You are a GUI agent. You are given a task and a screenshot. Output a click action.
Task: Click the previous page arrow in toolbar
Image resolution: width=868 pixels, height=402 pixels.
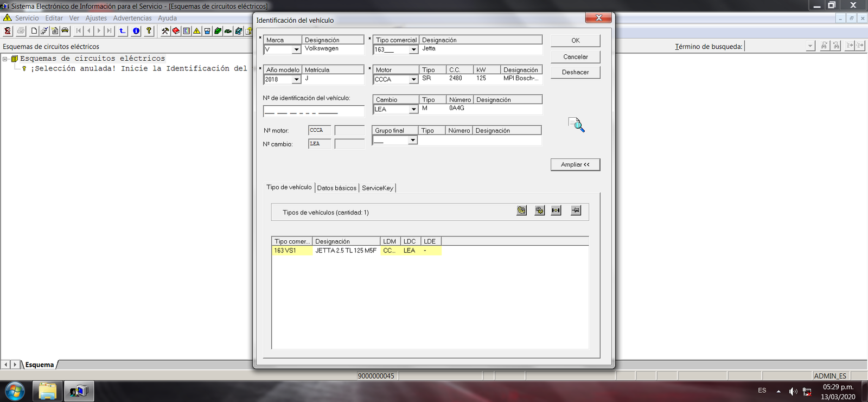(x=89, y=31)
